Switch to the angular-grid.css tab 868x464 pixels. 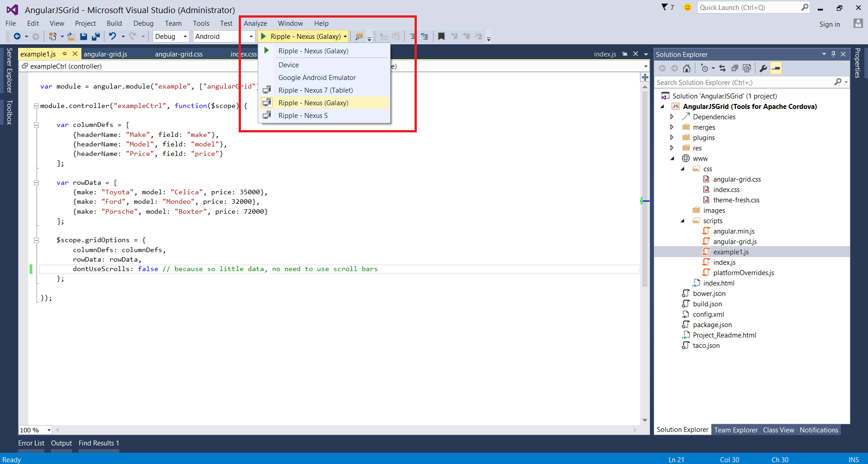(x=179, y=54)
